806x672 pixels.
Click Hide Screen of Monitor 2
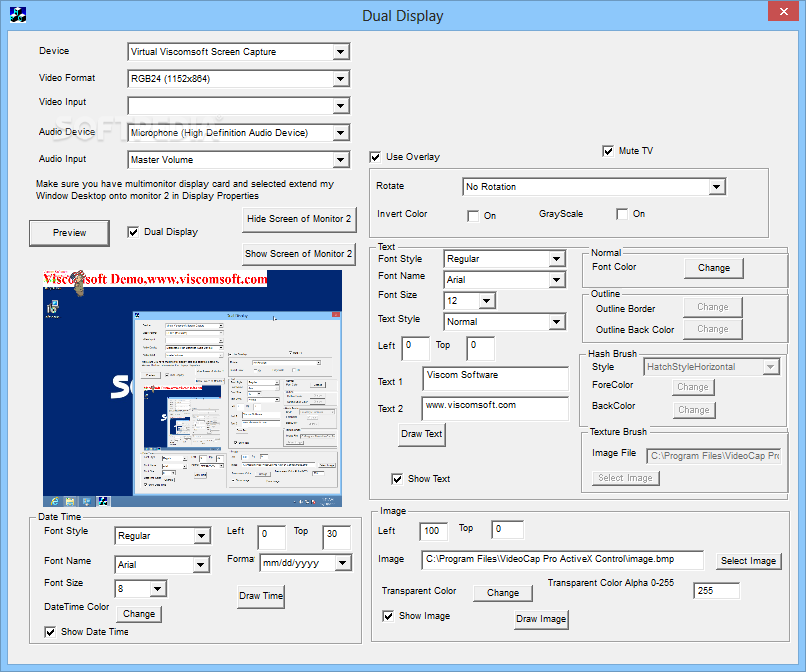point(299,219)
